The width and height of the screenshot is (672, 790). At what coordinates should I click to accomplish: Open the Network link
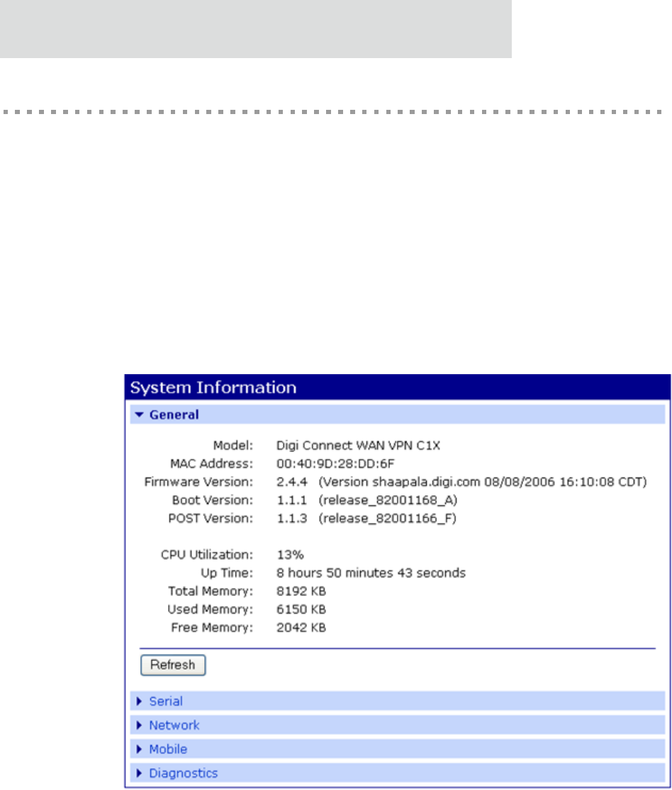click(x=174, y=725)
